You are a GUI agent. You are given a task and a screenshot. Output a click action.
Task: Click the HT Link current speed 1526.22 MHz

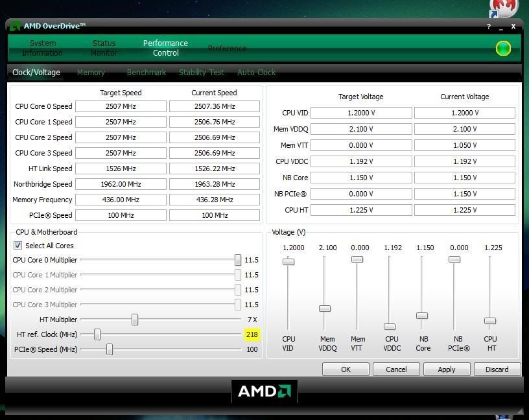[x=215, y=169]
